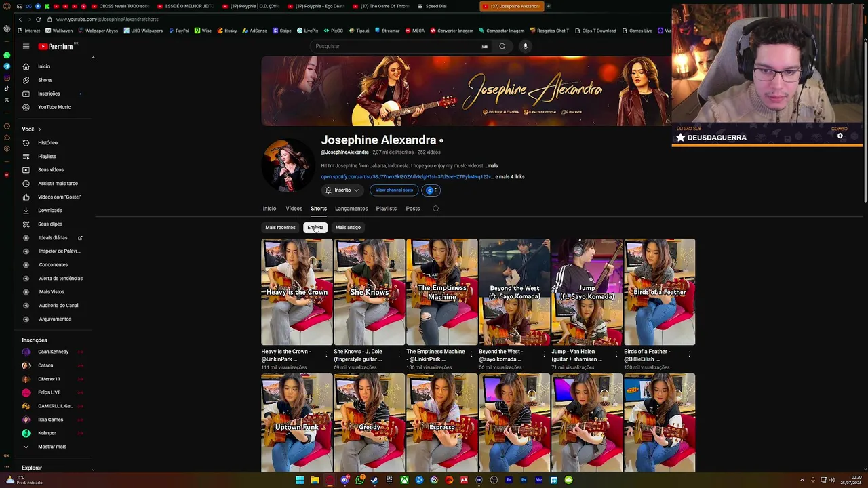
Task: Click the Pesquisar search field
Action: click(397, 46)
